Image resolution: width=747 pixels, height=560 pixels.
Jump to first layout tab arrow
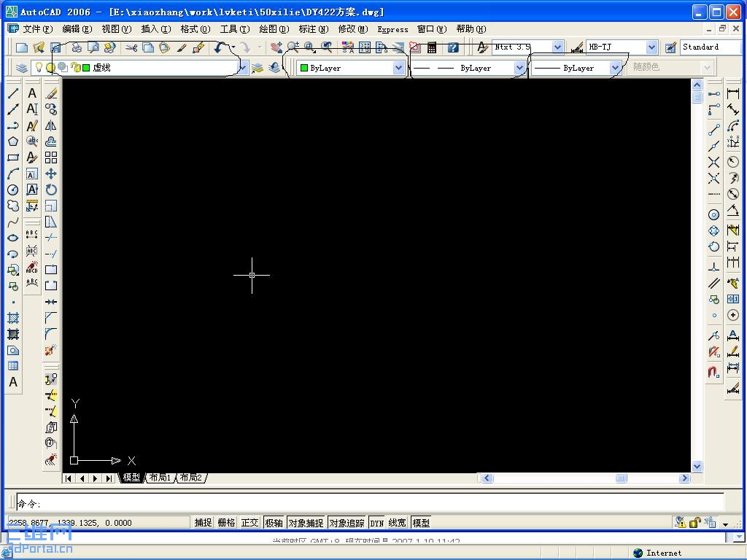click(69, 478)
